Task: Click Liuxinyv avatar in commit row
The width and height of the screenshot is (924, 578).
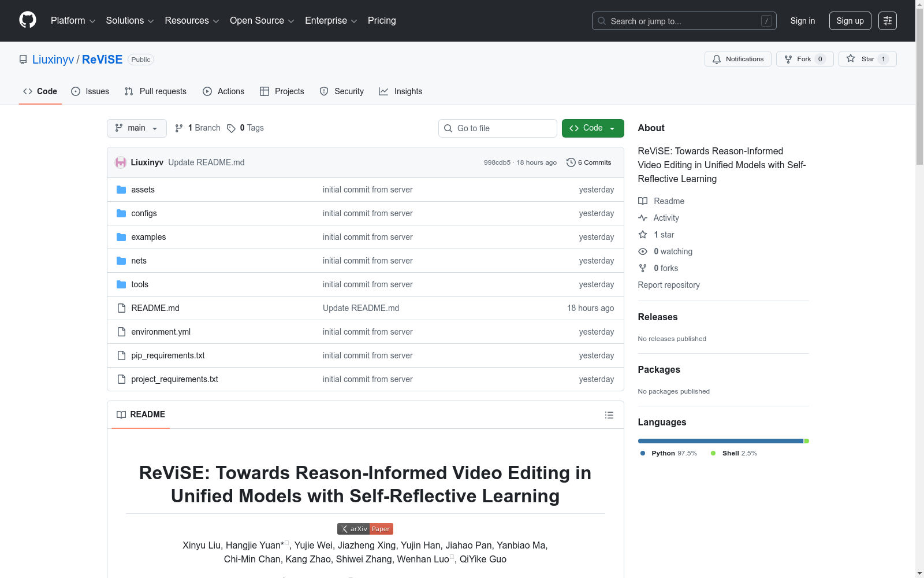Action: coord(121,162)
